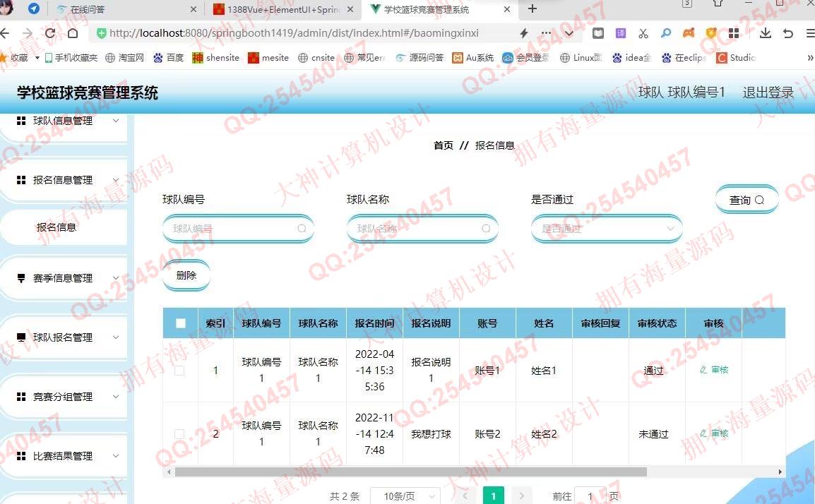Screen dimensions: 815x504
Task: Click the undo closed-tab icon
Action: pyautogui.click(x=788, y=33)
